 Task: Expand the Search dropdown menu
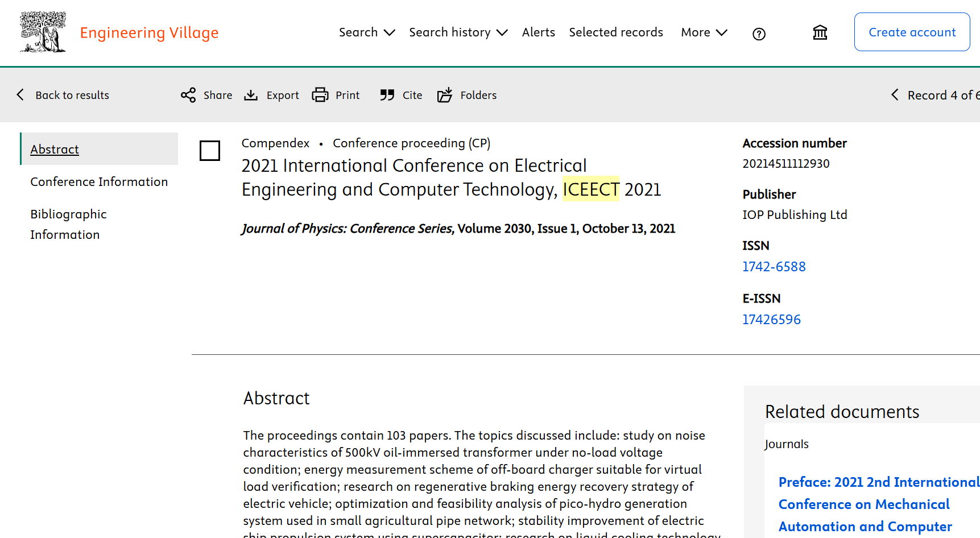(367, 32)
